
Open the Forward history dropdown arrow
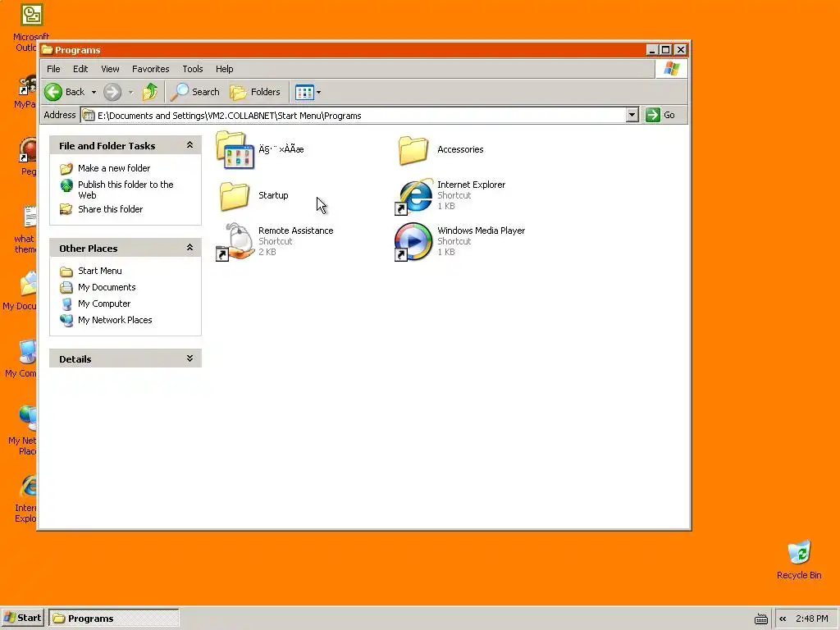tap(130, 92)
